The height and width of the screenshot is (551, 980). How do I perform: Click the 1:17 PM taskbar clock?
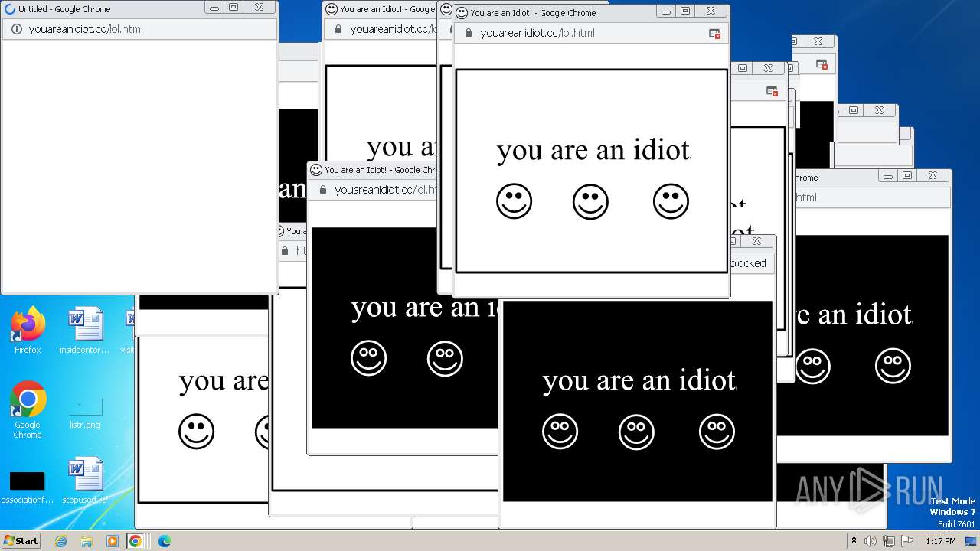click(941, 541)
